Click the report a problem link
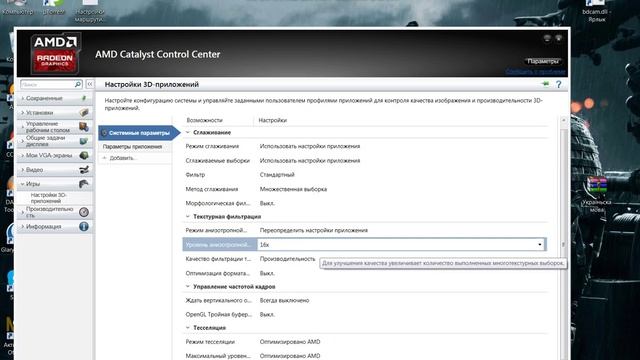The image size is (640, 360). 536,72
